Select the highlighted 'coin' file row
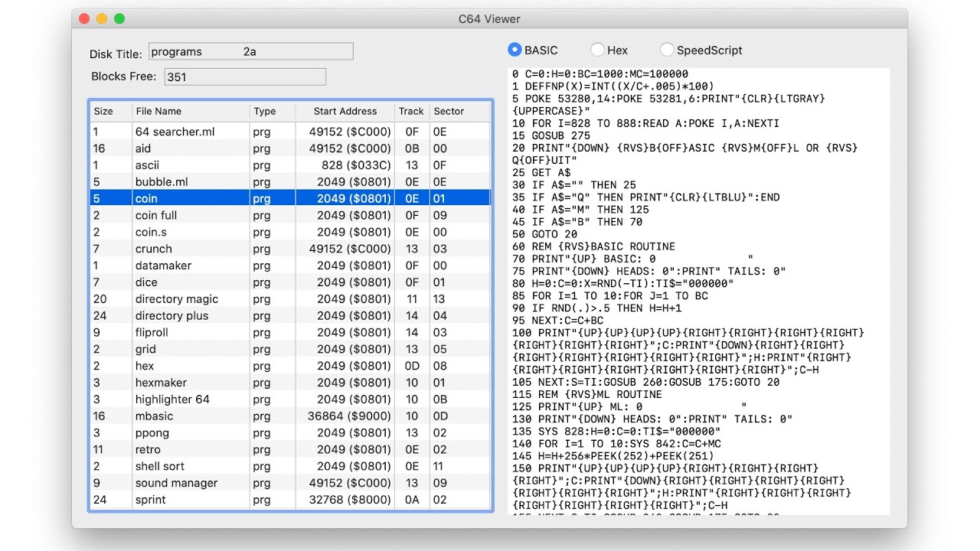This screenshot has width=980, height=551. point(290,198)
